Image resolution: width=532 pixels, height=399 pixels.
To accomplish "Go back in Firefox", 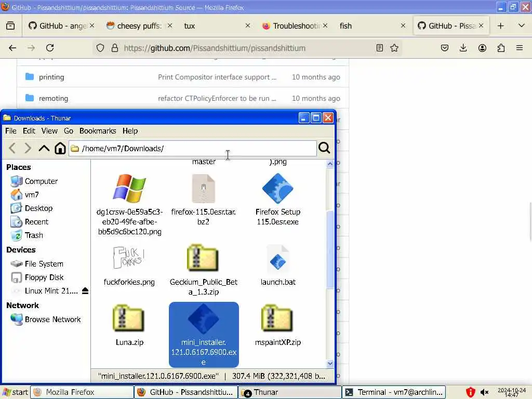I will pos(12,48).
